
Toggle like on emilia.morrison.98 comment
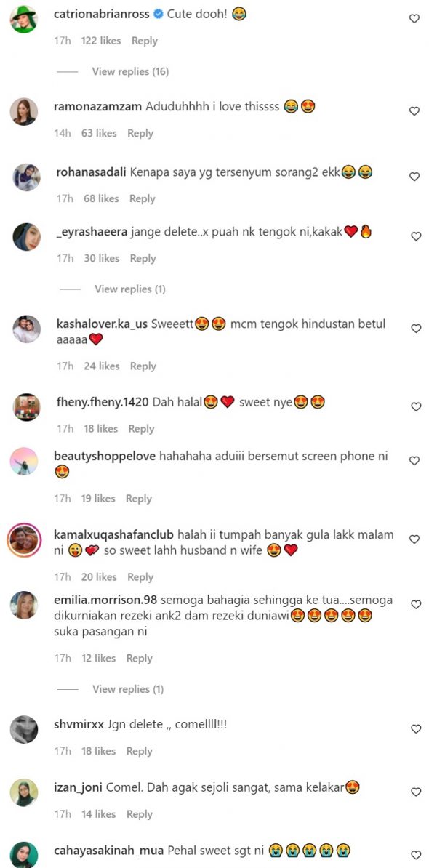coord(416,605)
